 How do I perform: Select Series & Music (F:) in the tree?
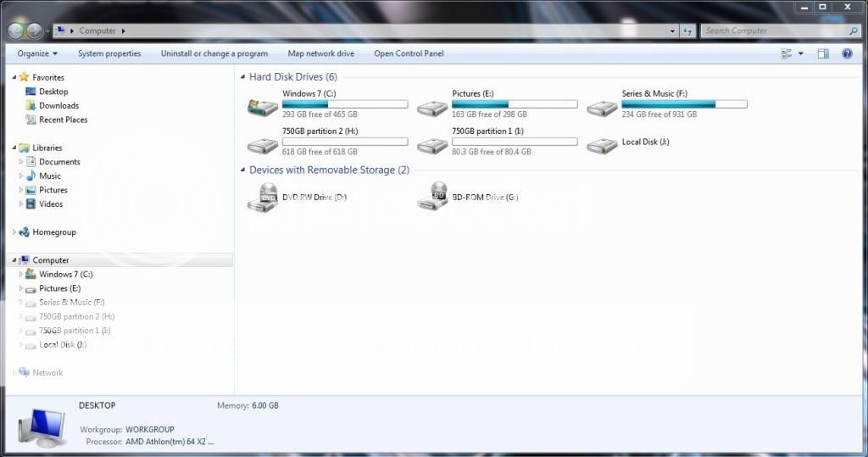[x=71, y=303]
